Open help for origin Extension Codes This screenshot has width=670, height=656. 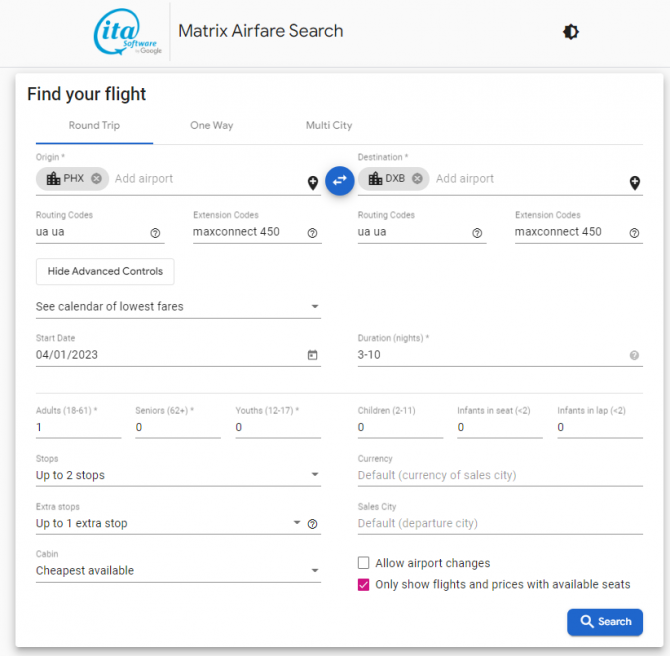tap(312, 233)
